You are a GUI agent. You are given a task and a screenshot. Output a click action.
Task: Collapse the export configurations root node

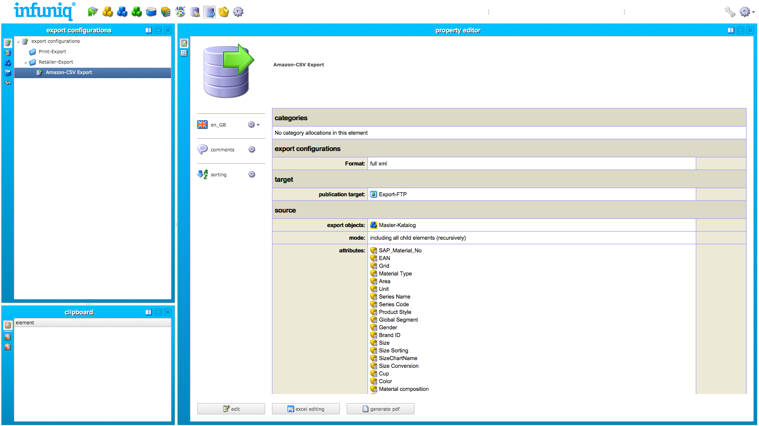pos(18,41)
